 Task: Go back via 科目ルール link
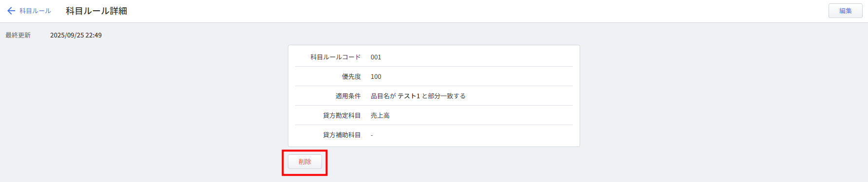coord(35,11)
